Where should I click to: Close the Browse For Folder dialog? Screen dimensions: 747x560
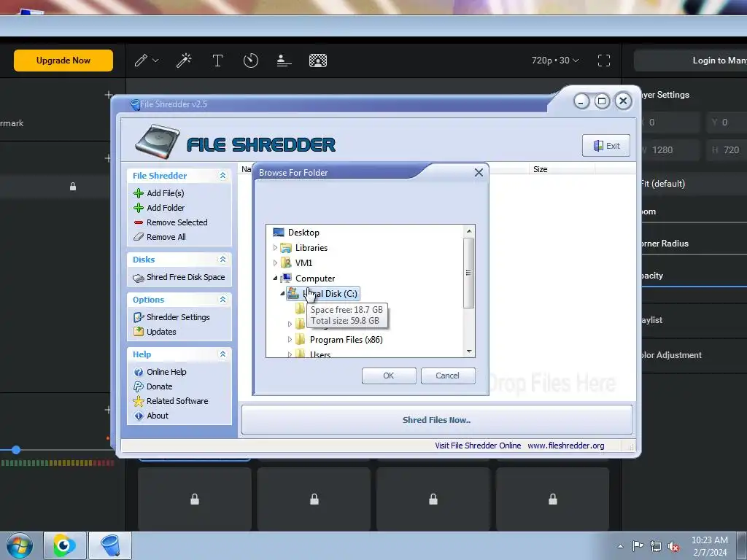479,172
